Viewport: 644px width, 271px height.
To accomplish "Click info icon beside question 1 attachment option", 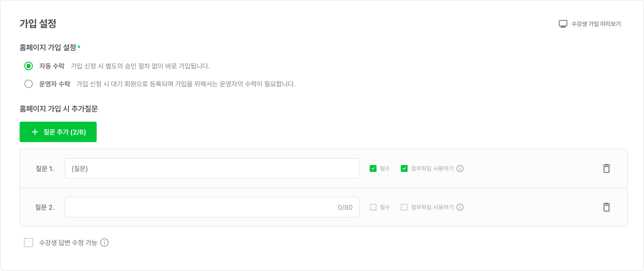I will coord(460,169).
